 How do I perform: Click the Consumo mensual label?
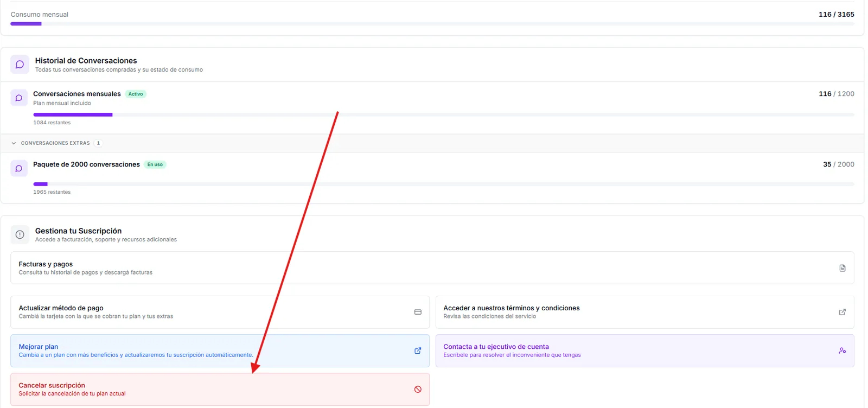coord(40,15)
